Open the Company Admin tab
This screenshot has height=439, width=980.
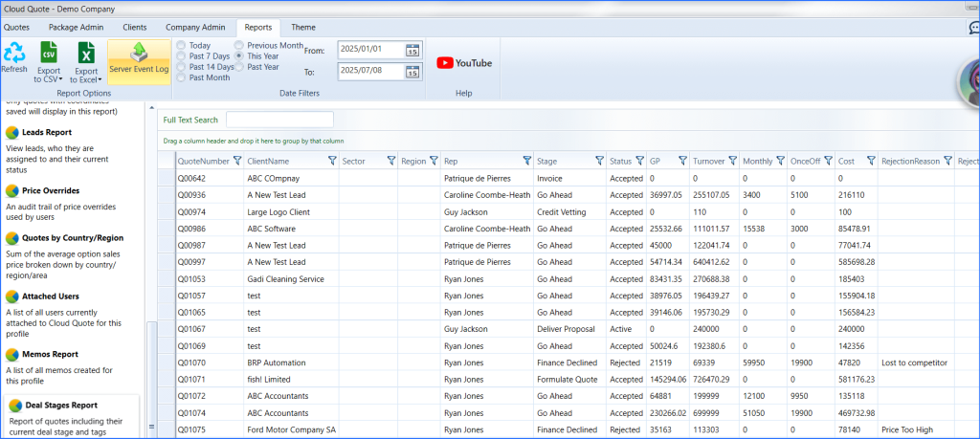(x=195, y=28)
